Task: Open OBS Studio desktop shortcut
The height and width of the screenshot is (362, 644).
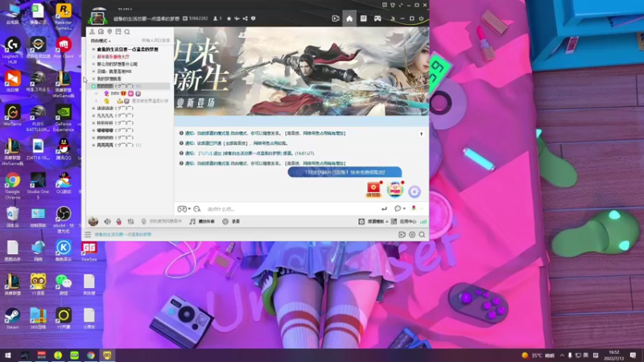Action: [x=64, y=219]
